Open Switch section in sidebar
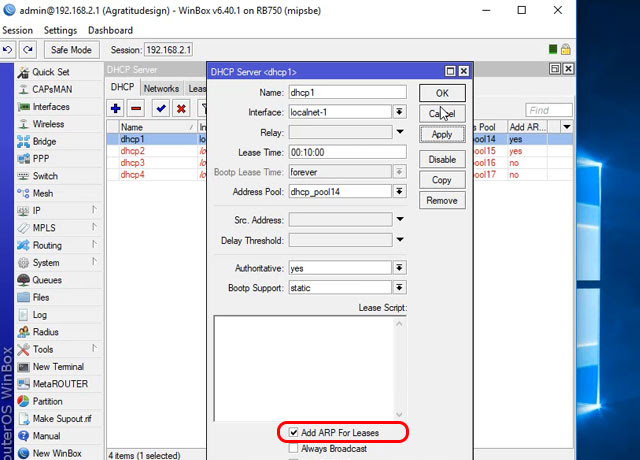This screenshot has height=460, width=640. [x=45, y=176]
